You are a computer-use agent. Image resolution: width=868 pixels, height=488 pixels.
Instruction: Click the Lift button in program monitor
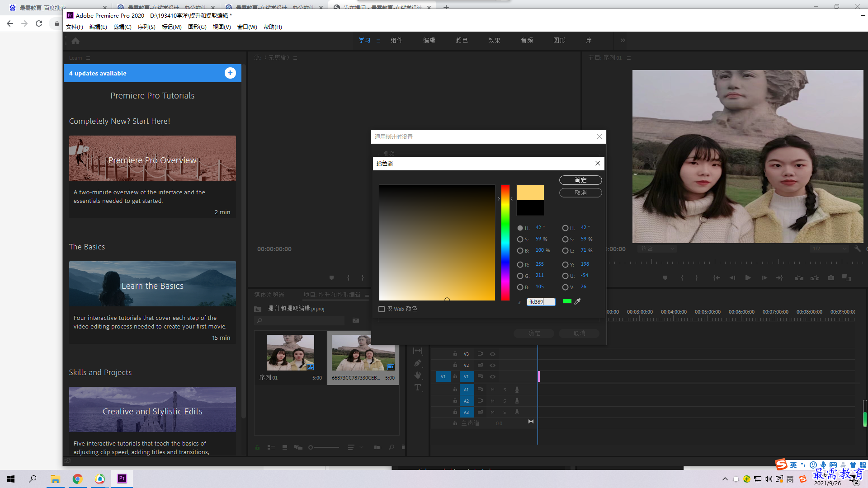(x=799, y=278)
